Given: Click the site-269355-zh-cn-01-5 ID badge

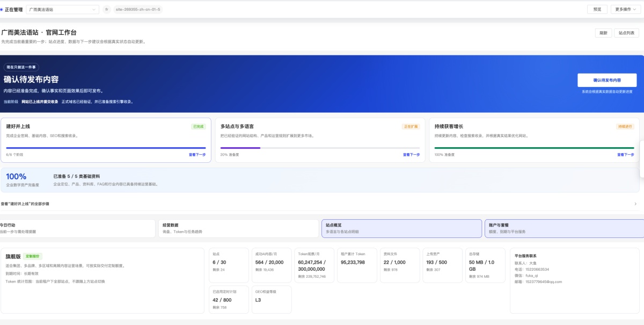Looking at the screenshot, I should pos(137,9).
